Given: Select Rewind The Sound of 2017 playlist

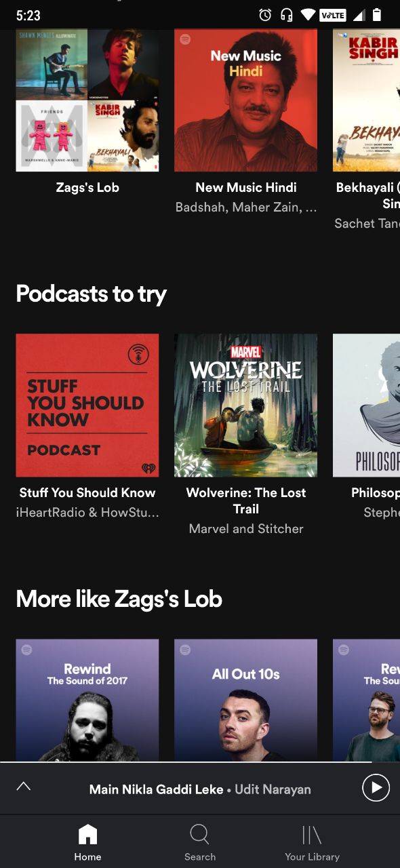Looking at the screenshot, I should pos(87,700).
